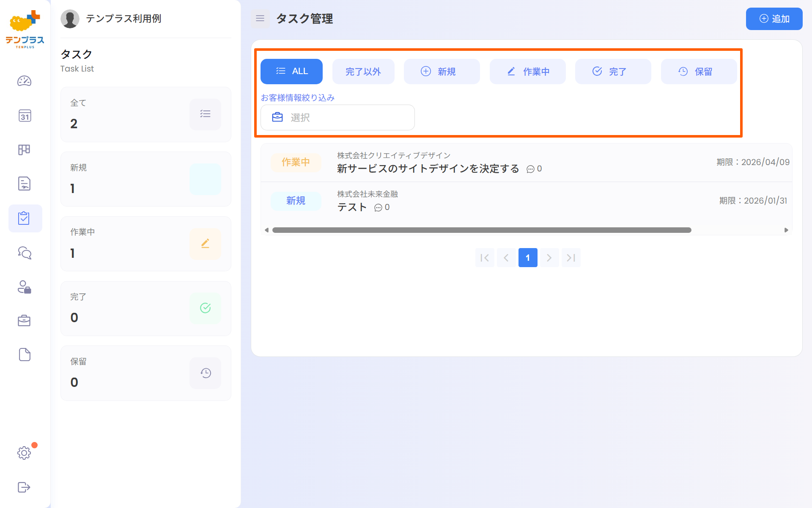
Task: Select the 完了 filter tab
Action: coord(613,71)
